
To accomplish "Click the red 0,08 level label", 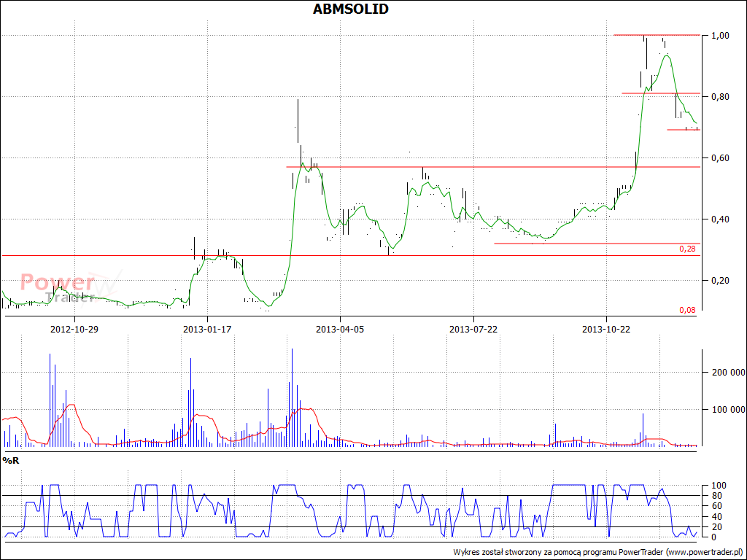I will pos(687,311).
